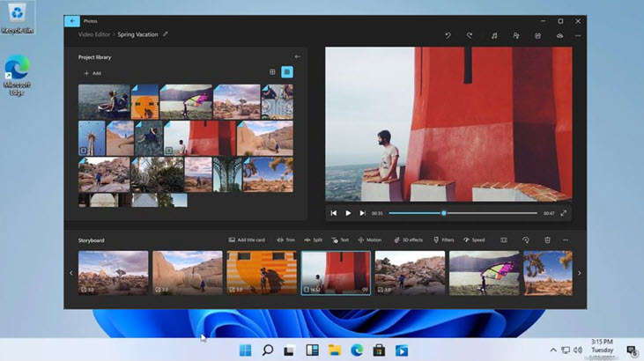Rename project with the pencil icon

[166, 34]
